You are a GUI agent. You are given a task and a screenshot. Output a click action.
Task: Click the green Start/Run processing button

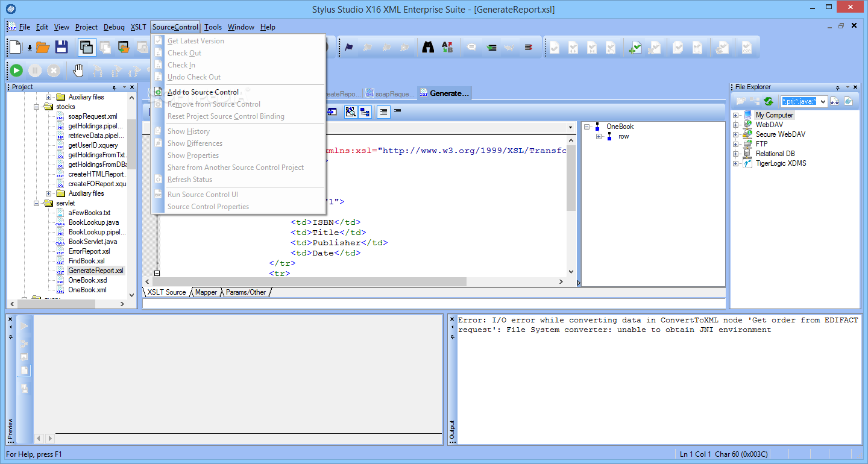tap(16, 71)
